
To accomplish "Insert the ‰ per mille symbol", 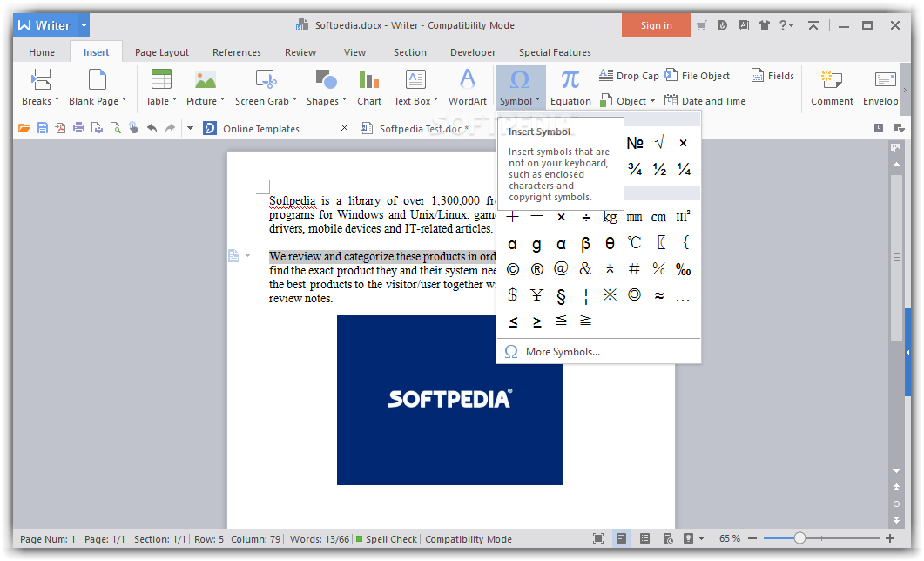I will click(x=683, y=270).
